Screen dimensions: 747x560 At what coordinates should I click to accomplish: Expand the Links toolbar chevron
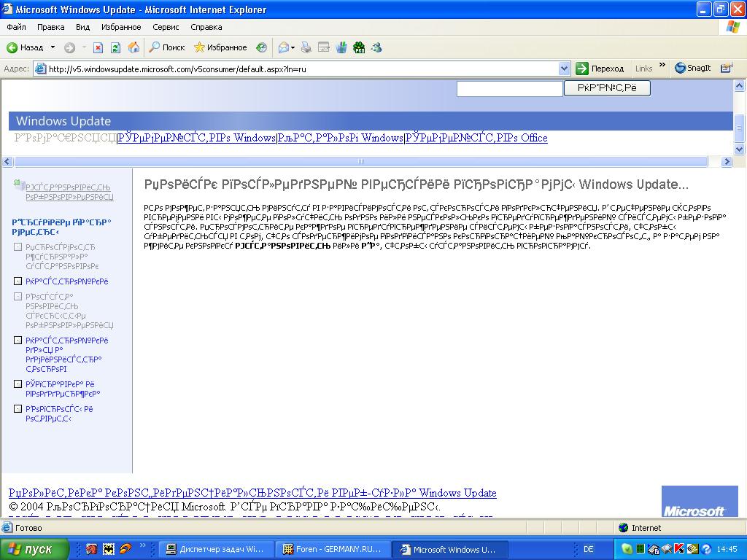(x=662, y=65)
